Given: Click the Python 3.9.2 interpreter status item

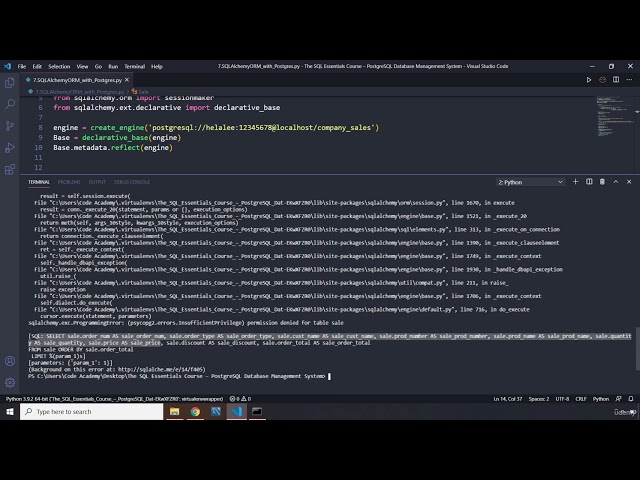Looking at the screenshot, I should click(x=114, y=399).
